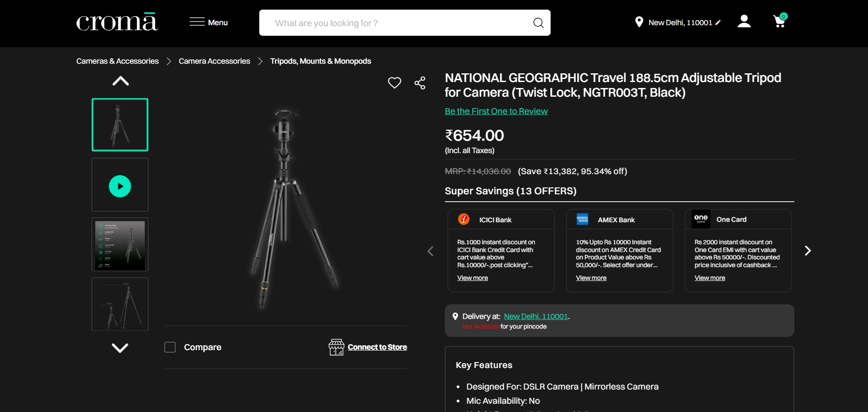The width and height of the screenshot is (868, 412).
Task: Add tripod to wishlist heart icon
Action: tap(394, 83)
